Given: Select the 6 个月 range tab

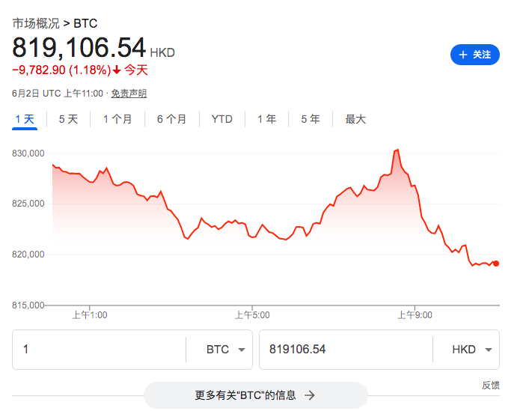Looking at the screenshot, I should (x=171, y=119).
